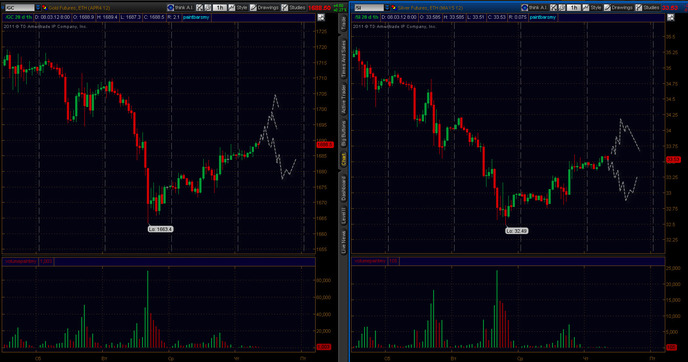Click the maximize chart icon on the gold panel
The width and height of the screenshot is (688, 362).
coord(321,17)
